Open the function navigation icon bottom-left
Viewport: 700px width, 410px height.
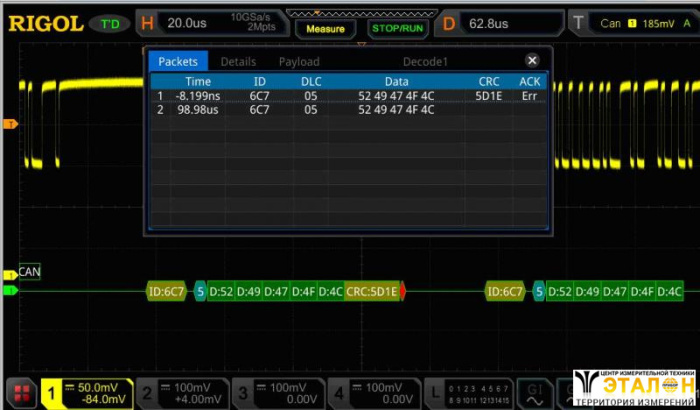(x=22, y=393)
